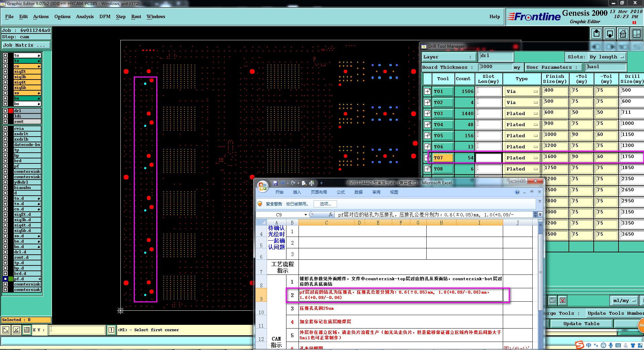Click the exclamation mark icon beside XY field
This screenshot has height=350, width=644.
[111, 330]
